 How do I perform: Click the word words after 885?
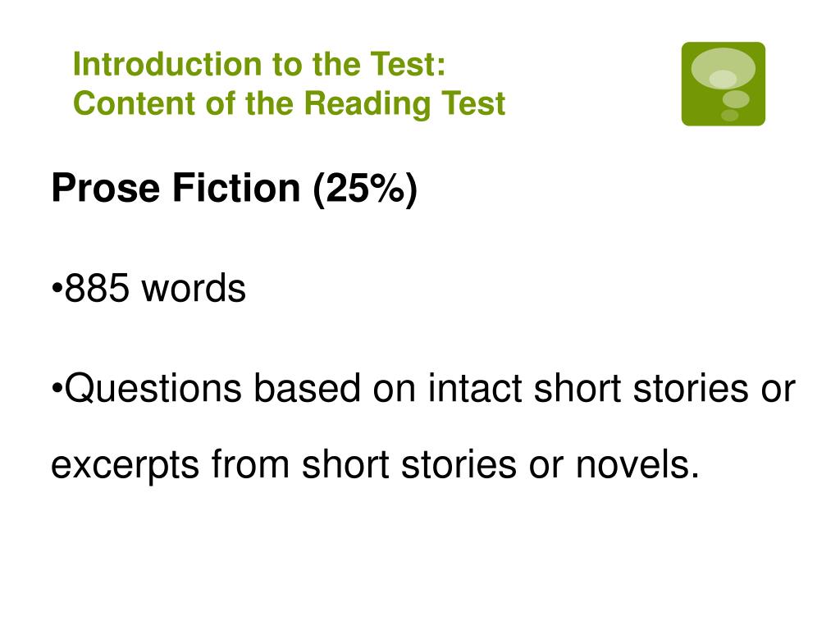click(x=194, y=288)
